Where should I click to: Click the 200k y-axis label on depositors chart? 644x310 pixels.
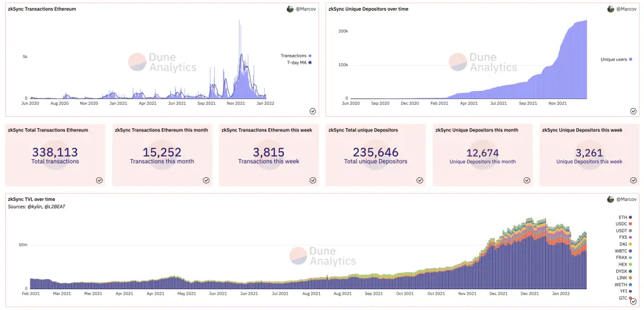(343, 31)
